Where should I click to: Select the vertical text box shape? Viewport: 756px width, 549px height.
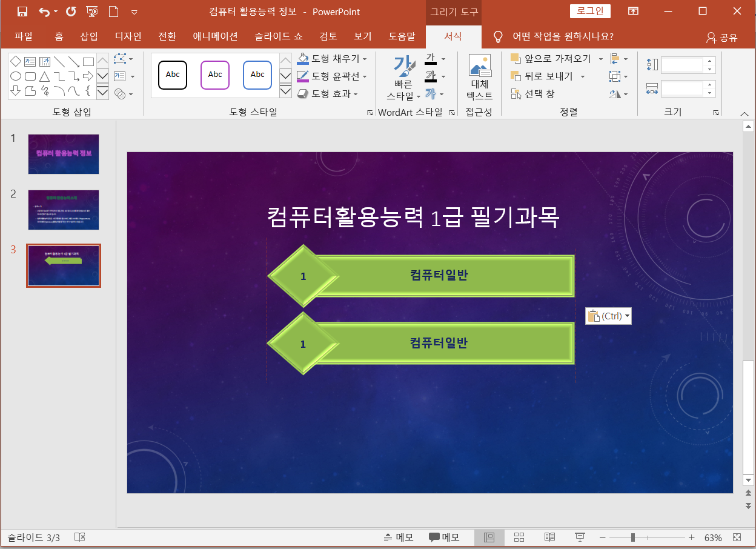point(45,61)
